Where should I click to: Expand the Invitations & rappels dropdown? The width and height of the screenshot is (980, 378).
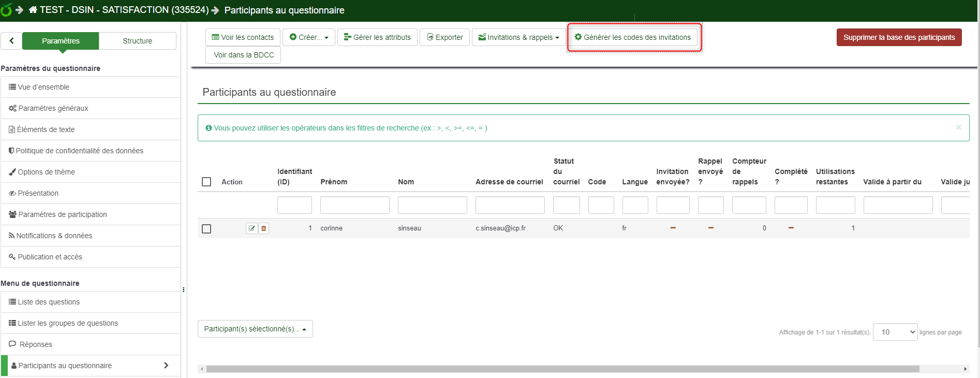(519, 37)
